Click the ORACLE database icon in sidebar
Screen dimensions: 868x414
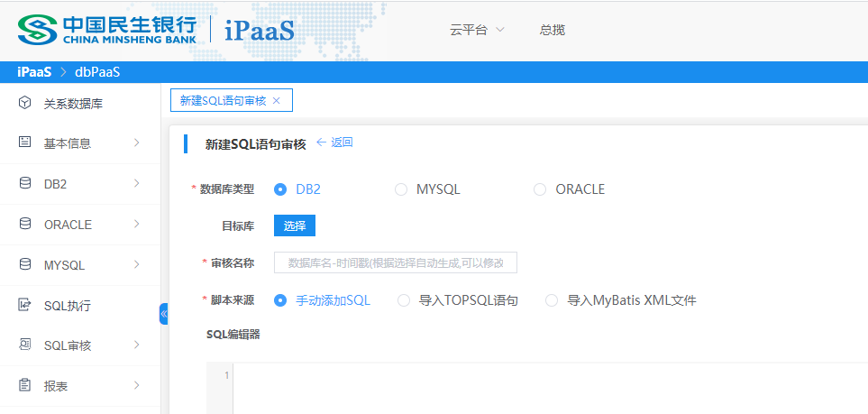pyautogui.click(x=24, y=224)
